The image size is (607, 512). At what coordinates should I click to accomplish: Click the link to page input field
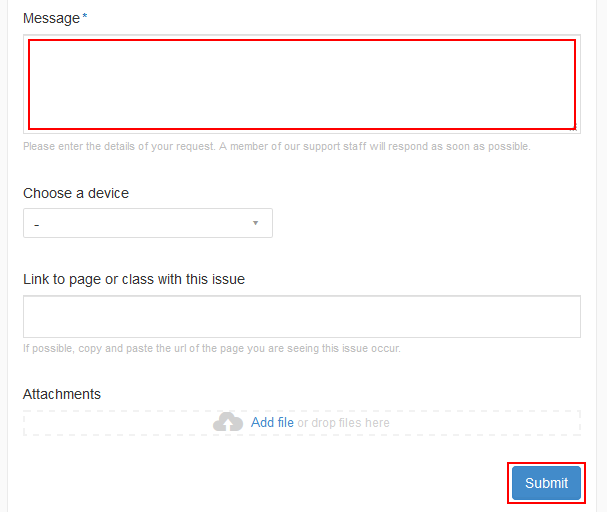coord(302,317)
